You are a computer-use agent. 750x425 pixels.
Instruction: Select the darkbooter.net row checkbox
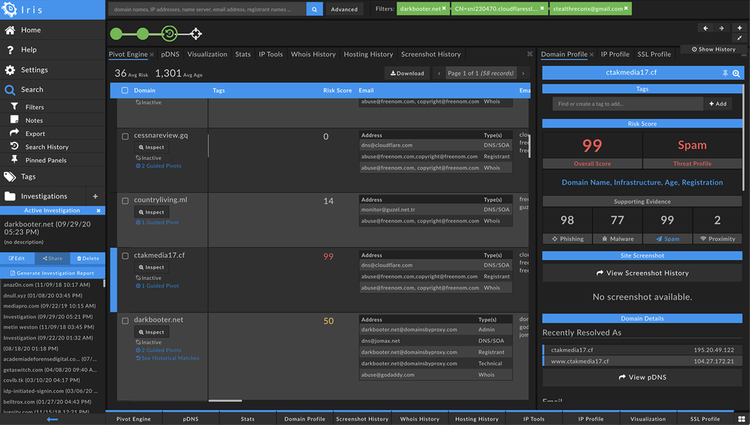coord(125,320)
